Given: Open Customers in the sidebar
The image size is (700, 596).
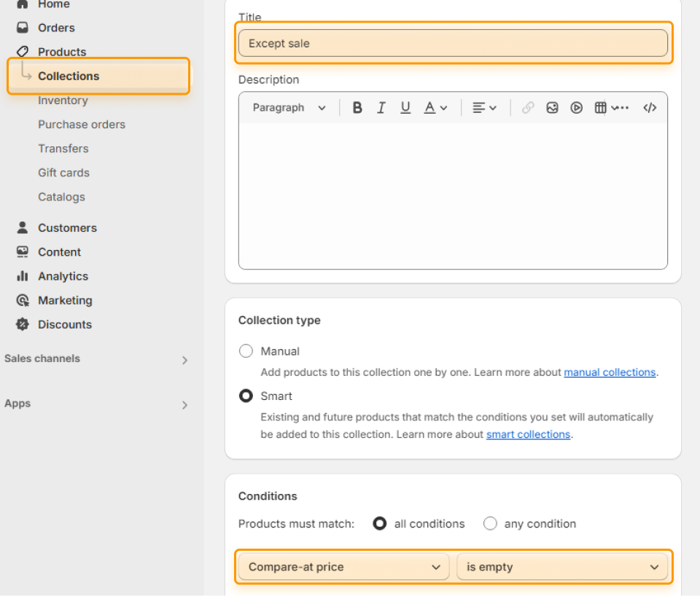Looking at the screenshot, I should 67,228.
